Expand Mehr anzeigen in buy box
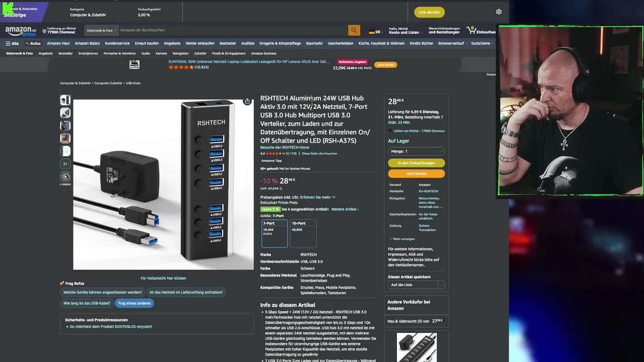The width and height of the screenshot is (644, 362). (401, 239)
